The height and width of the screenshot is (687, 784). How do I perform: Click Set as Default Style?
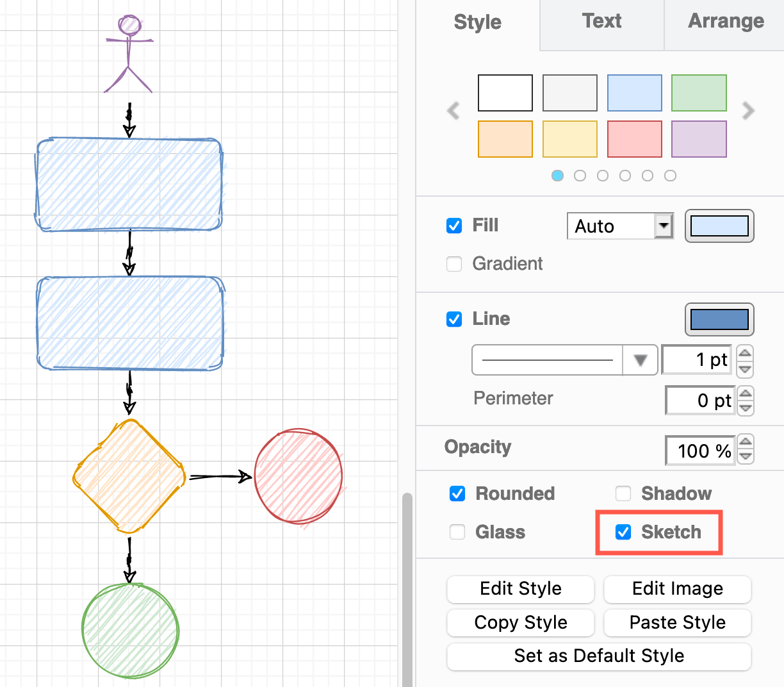[599, 656]
